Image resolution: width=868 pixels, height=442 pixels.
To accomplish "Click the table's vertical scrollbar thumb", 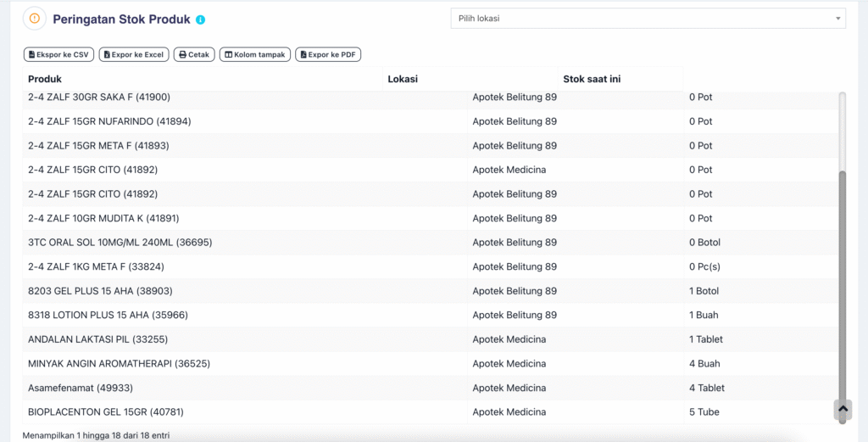I will point(842,288).
